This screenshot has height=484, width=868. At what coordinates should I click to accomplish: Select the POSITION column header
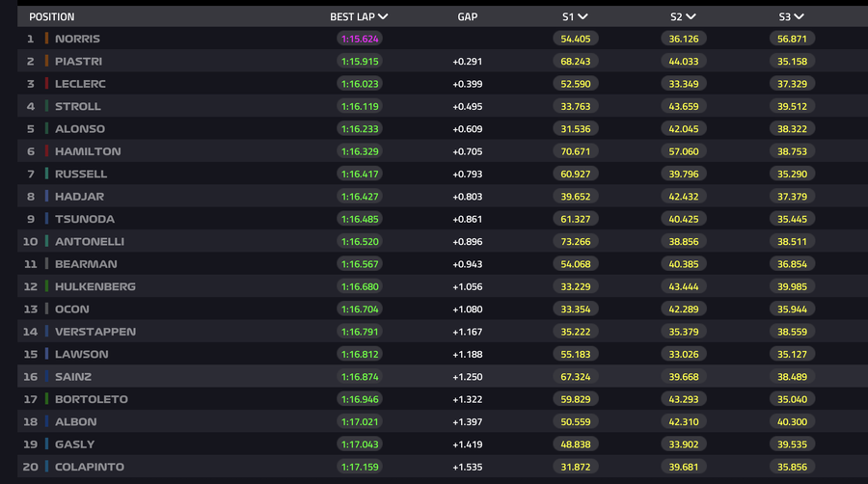51,16
